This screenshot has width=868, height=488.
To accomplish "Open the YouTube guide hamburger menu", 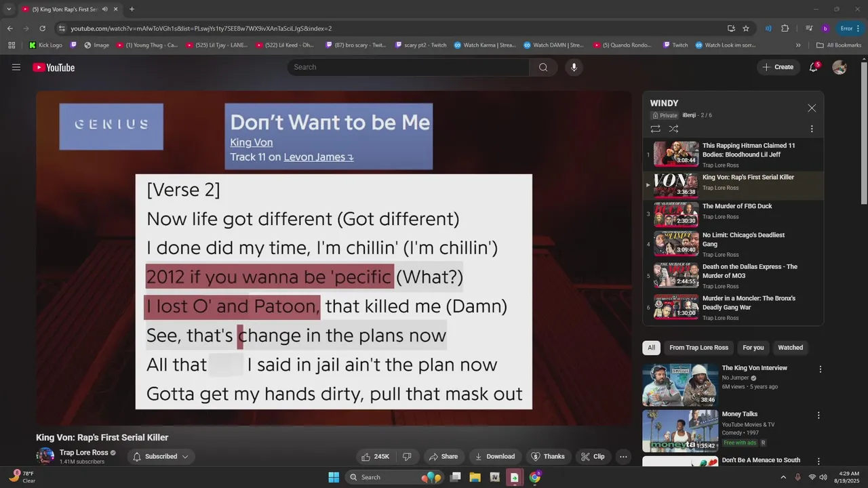I will (x=16, y=67).
